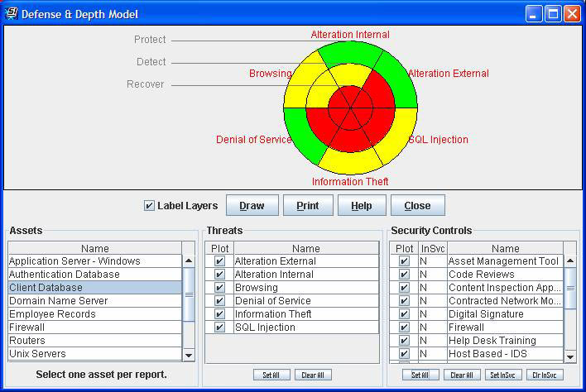Click the Digital Signature control name
586x392 pixels.
(x=505, y=314)
